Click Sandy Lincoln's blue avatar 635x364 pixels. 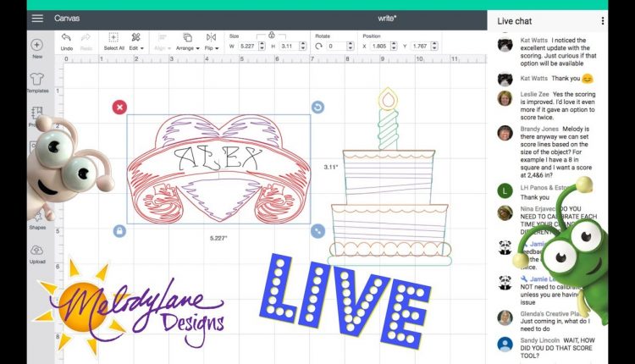pyautogui.click(x=505, y=345)
